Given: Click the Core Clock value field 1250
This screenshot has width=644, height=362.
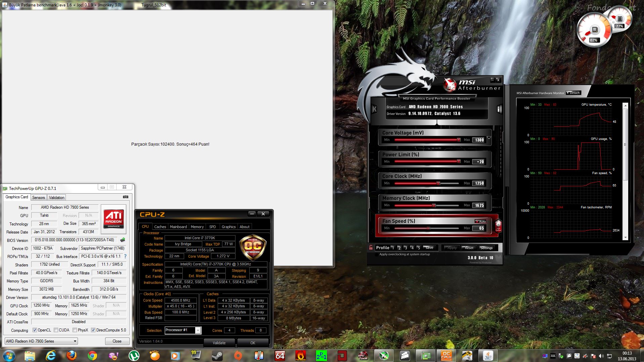Looking at the screenshot, I should 479,183.
